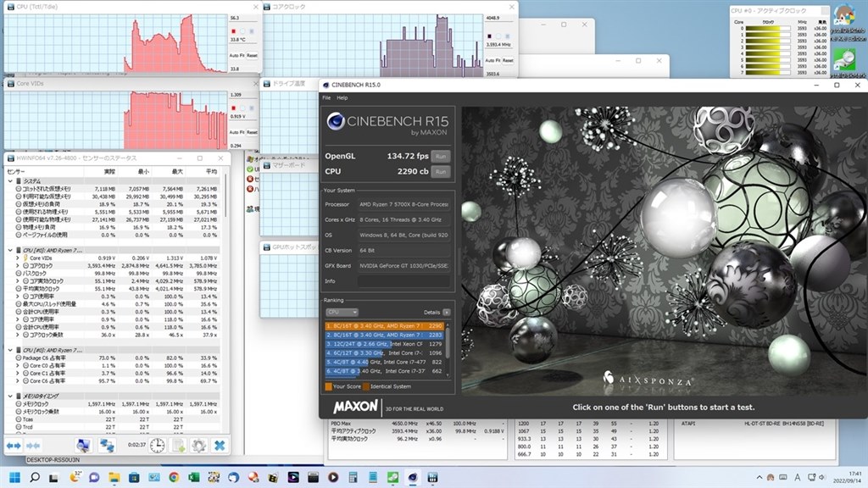This screenshot has width=868, height=488.
Task: Open the chat camera icon on the taskbar
Action: (x=94, y=477)
